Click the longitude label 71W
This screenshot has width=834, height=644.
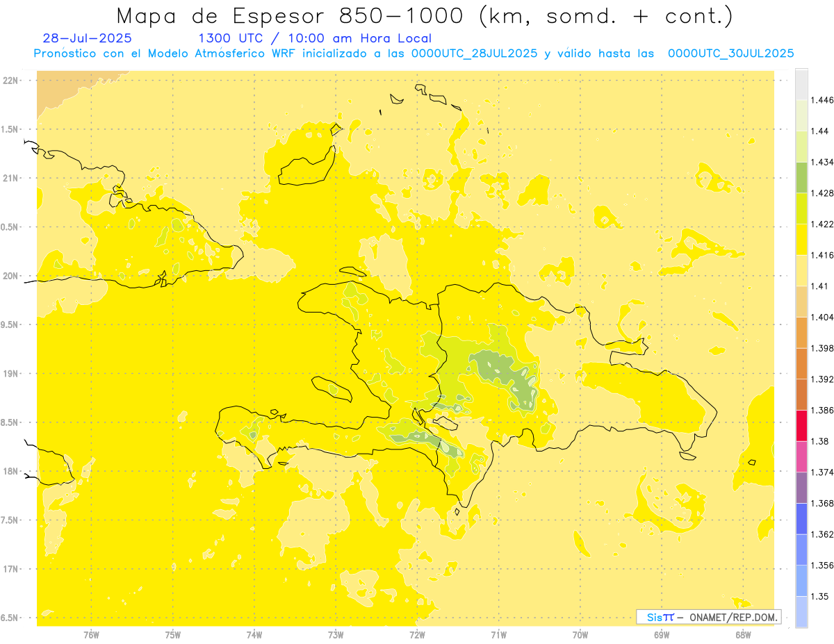click(x=498, y=635)
